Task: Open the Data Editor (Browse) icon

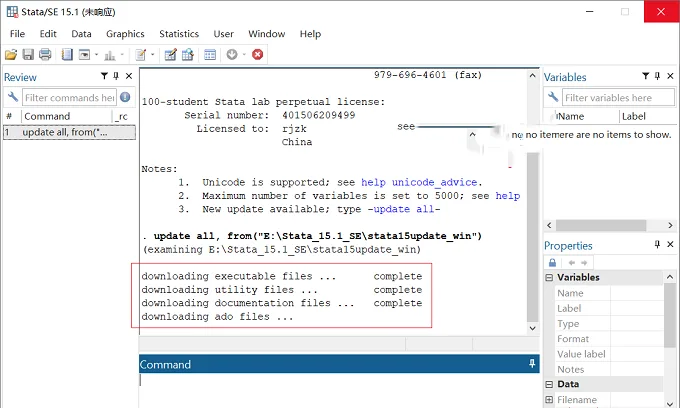Action: pyautogui.click(x=188, y=55)
